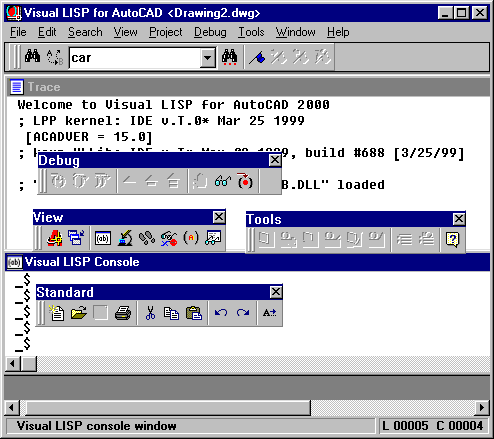Open Watch Window icon in View toolbar
Viewport: 494px width, 439px height.
[213, 238]
